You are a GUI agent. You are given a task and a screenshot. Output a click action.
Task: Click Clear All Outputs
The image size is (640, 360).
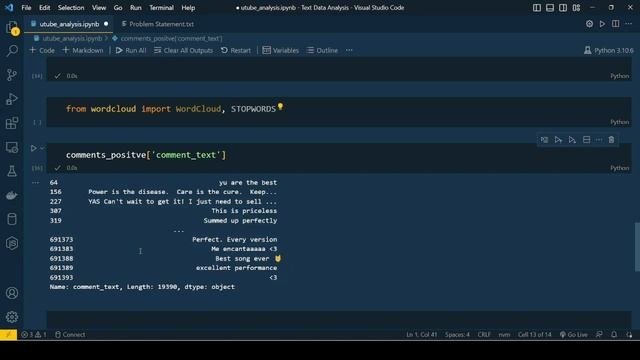pyautogui.click(x=184, y=50)
